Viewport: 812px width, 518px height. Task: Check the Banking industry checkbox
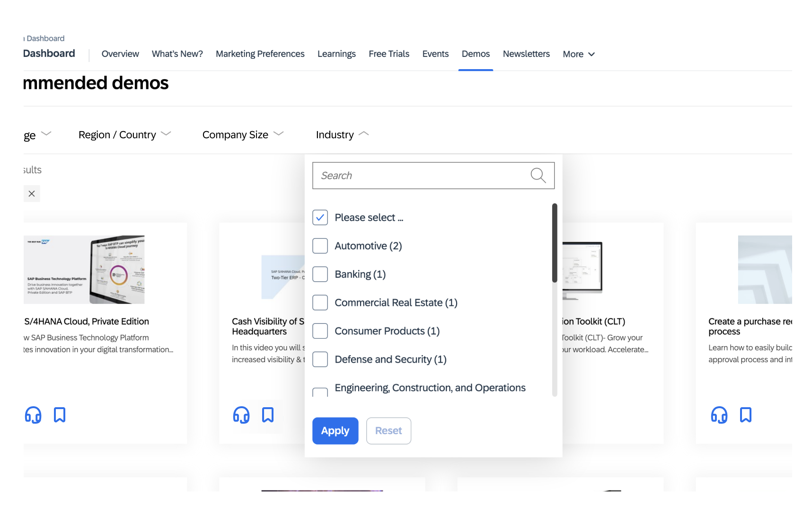pyautogui.click(x=320, y=274)
